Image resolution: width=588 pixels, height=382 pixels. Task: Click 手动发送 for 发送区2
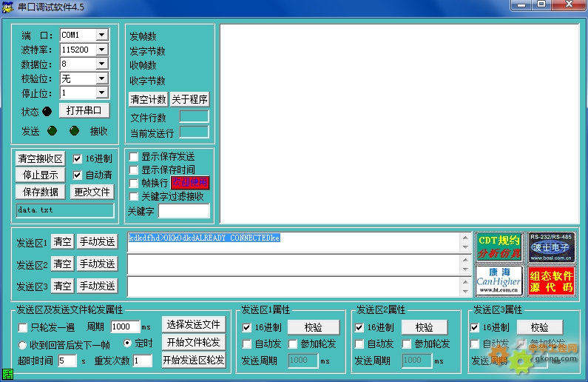(97, 264)
